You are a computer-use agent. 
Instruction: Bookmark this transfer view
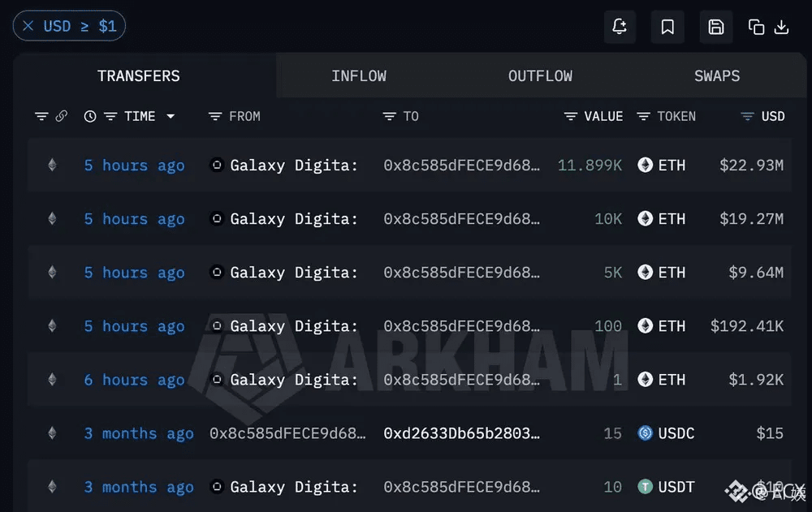pyautogui.click(x=667, y=27)
